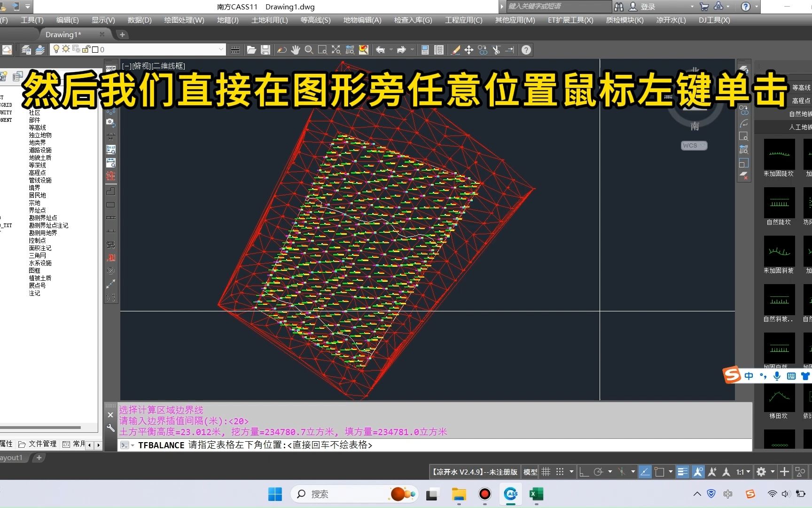This screenshot has width=812, height=508.
Task: Open the Excel icon on the taskbar
Action: pyautogui.click(x=536, y=494)
